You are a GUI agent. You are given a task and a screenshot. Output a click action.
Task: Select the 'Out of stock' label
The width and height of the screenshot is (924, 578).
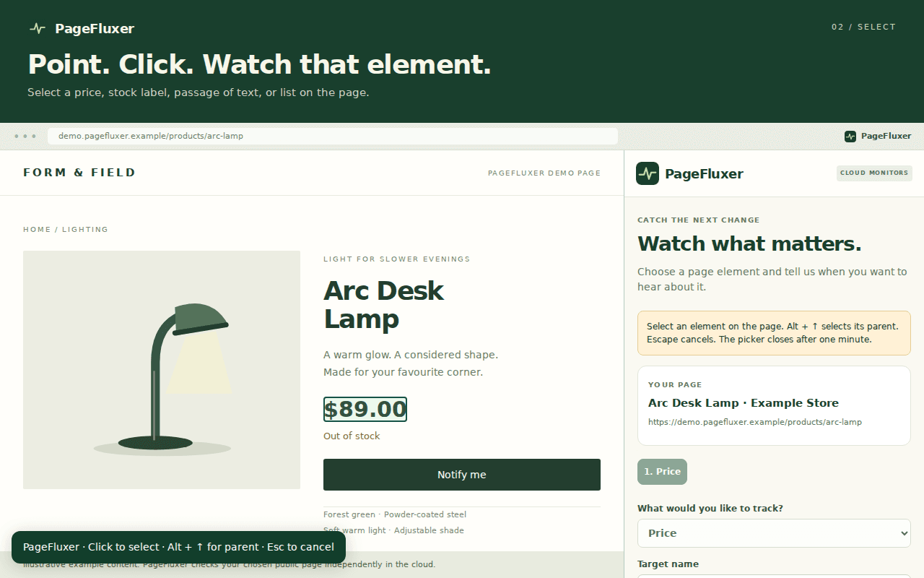click(352, 436)
